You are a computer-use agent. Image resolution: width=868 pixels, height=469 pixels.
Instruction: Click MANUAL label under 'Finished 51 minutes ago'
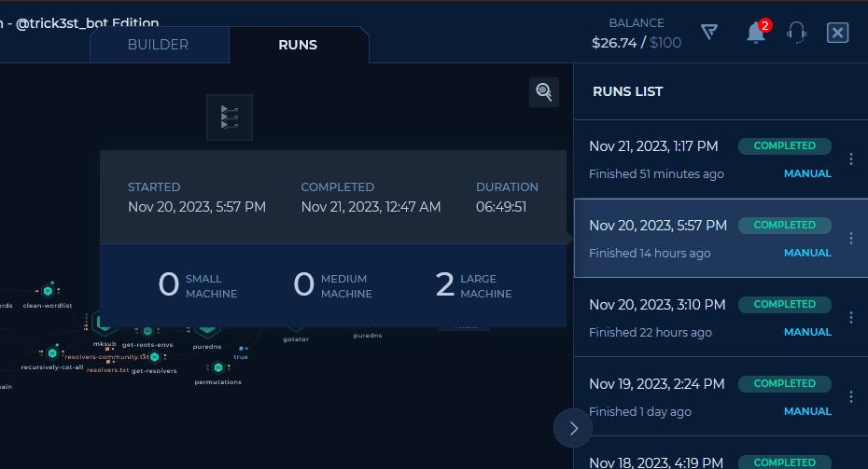(807, 173)
